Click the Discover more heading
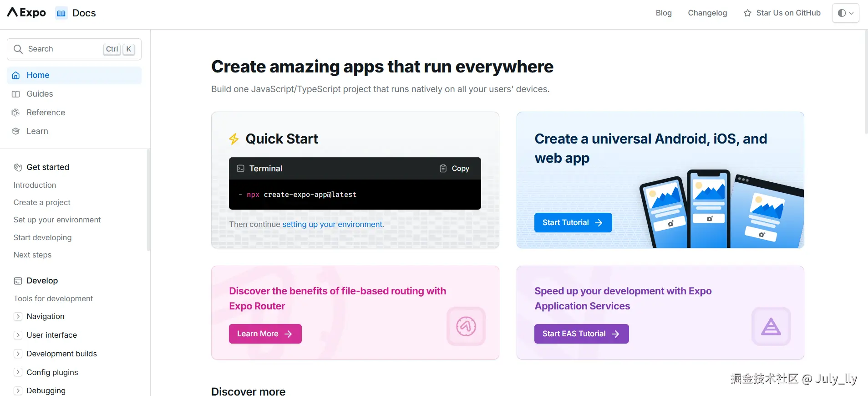The height and width of the screenshot is (396, 868). (x=249, y=391)
